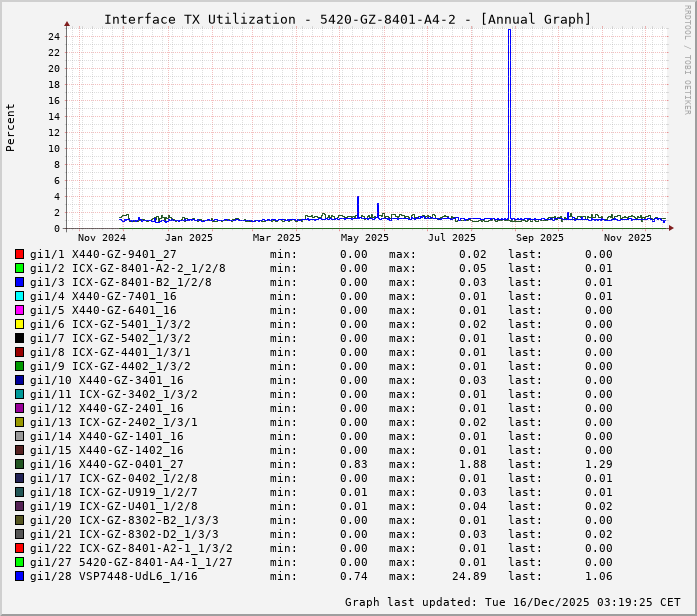Click the yellow swatch for gi1/6 ICX-GZ-5401_1/3/2

coord(19,324)
